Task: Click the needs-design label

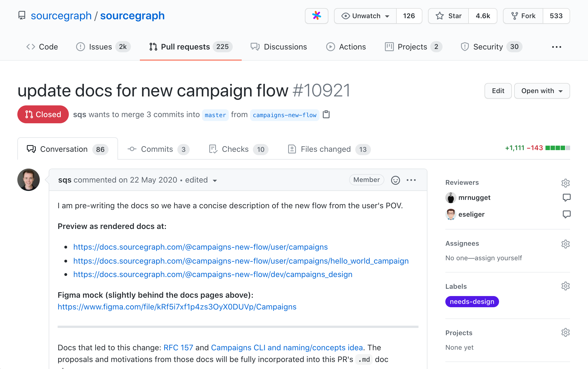Action: (472, 301)
